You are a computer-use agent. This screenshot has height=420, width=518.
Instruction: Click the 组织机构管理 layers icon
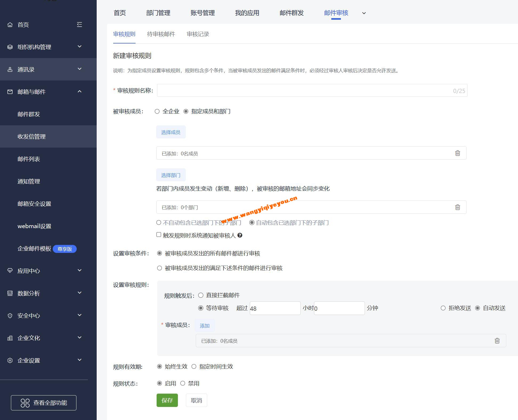(10, 47)
